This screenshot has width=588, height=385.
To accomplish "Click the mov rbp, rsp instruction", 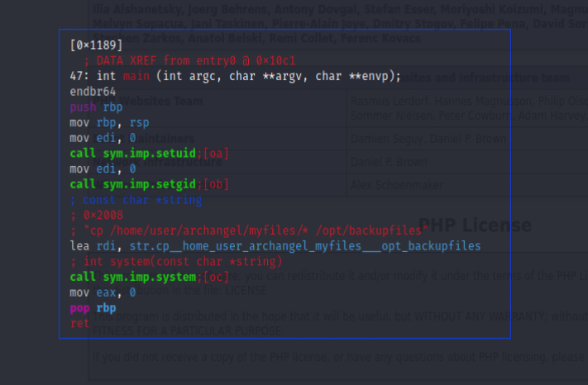I will [109, 122].
